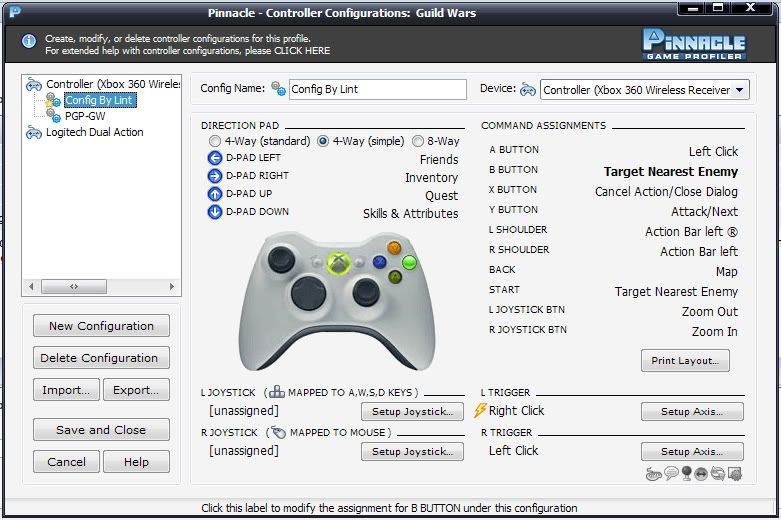Select 4-Way (simple) direction pad mode
The width and height of the screenshot is (781, 520).
323,141
